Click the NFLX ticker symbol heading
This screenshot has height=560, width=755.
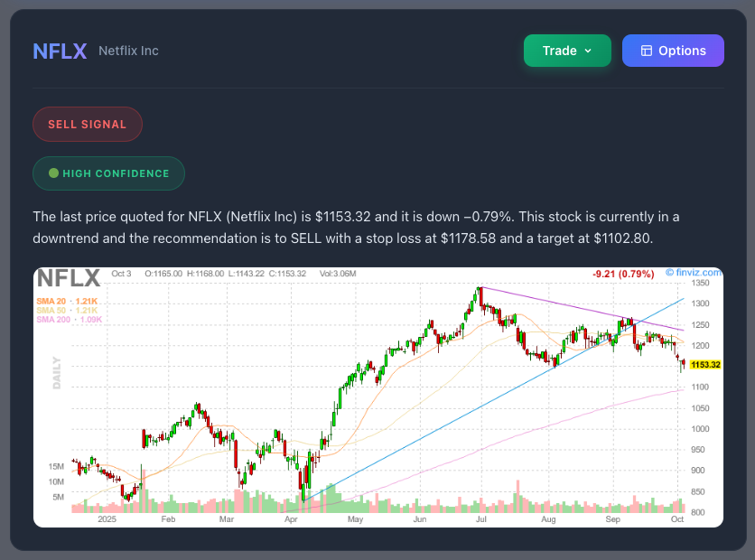click(60, 51)
